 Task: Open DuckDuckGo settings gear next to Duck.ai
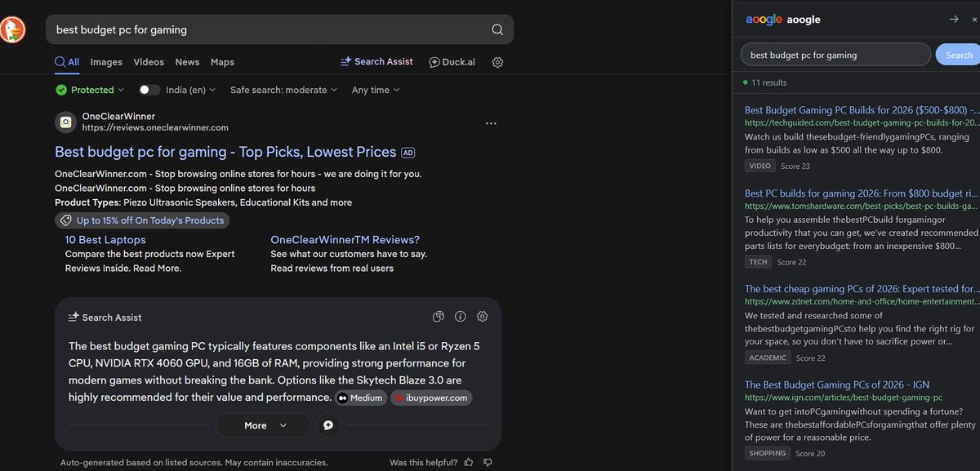[x=497, y=62]
